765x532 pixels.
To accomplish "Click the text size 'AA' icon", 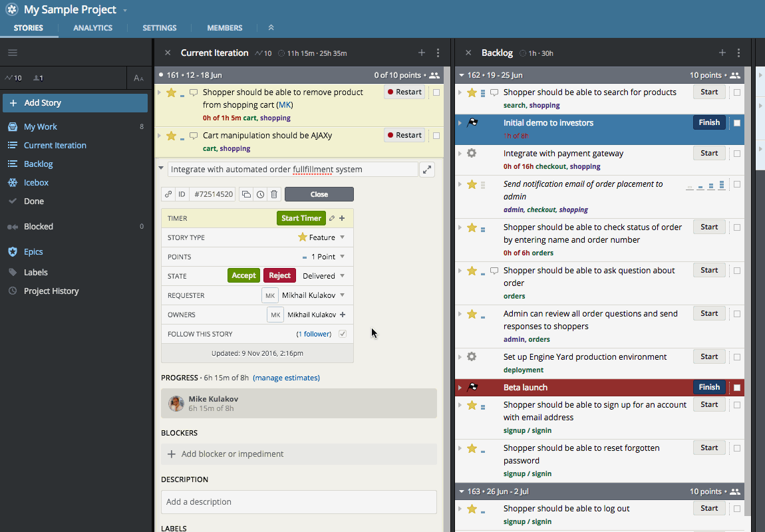I will (x=138, y=78).
